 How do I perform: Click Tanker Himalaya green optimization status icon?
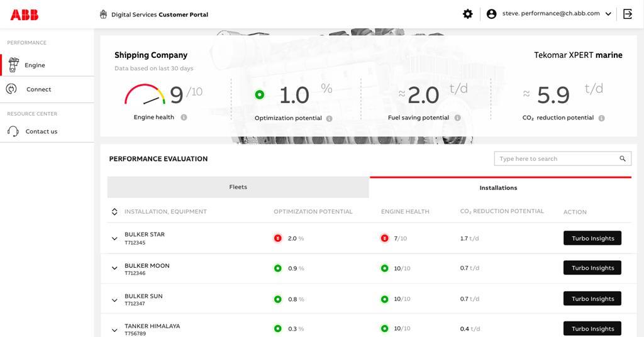(x=278, y=328)
